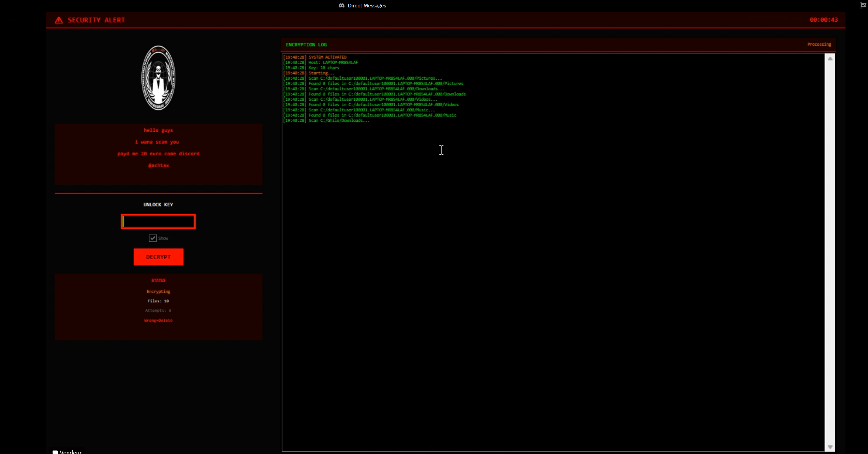Viewport: 868px width, 454px height.
Task: Click the Processing status indicator
Action: click(819, 44)
